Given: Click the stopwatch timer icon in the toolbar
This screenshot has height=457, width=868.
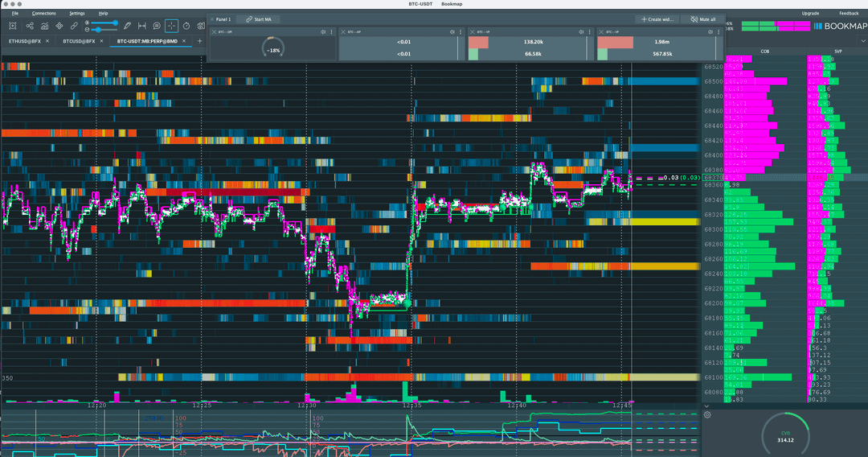Looking at the screenshot, I should (186, 27).
